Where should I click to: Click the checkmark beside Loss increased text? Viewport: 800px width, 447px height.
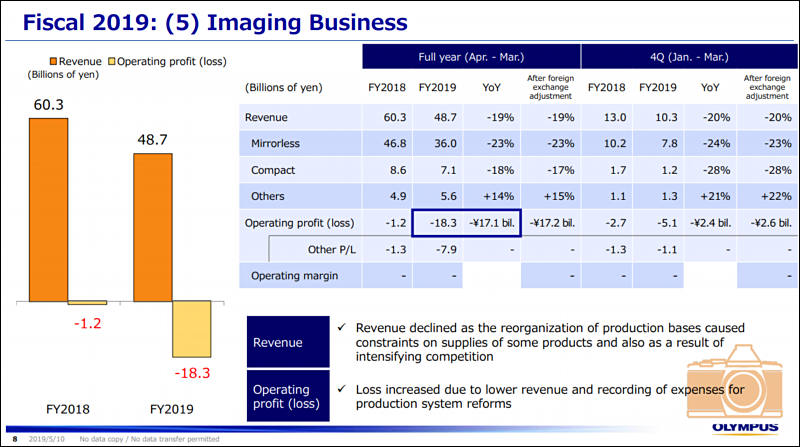pyautogui.click(x=342, y=389)
